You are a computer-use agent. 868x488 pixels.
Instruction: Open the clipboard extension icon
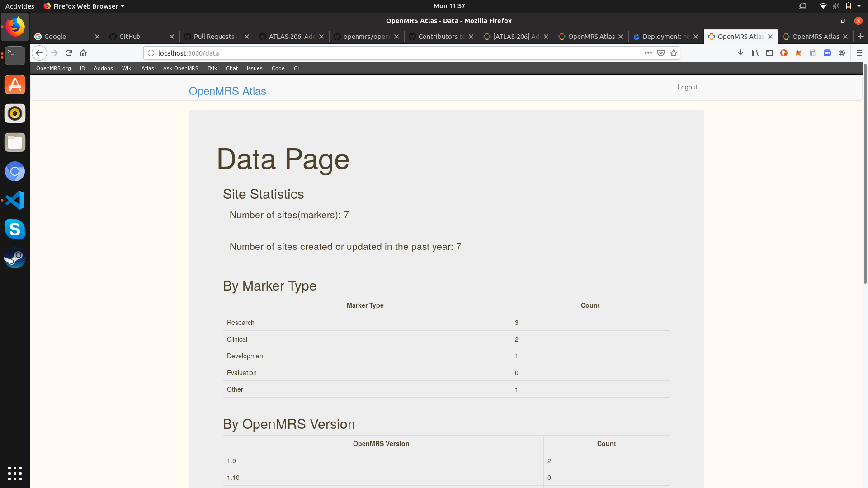click(813, 53)
